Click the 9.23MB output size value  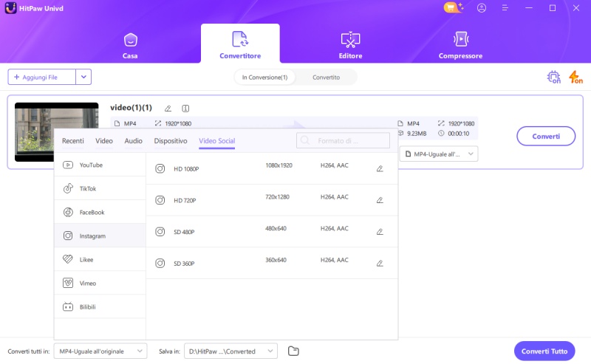[x=417, y=134]
